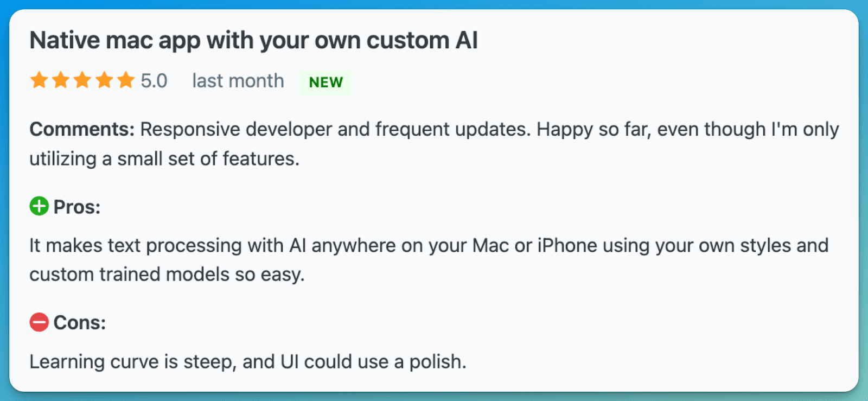Click the 5.0 rating score
The width and height of the screenshot is (868, 401).
tap(154, 81)
